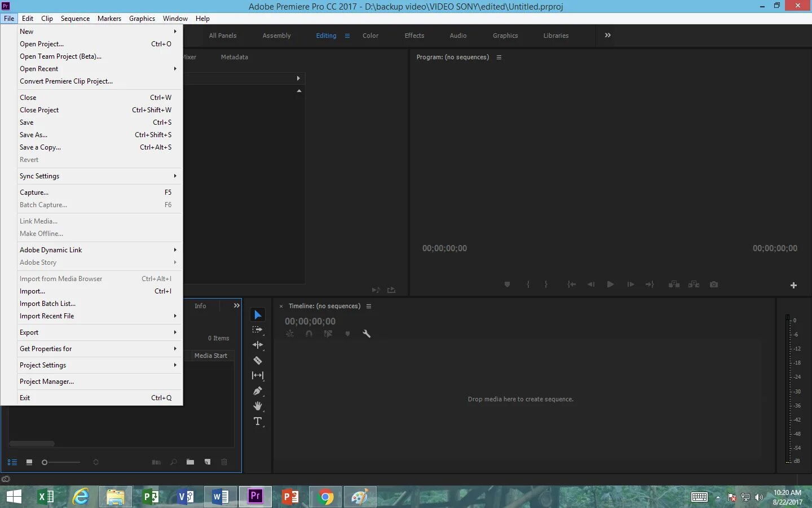812x508 pixels.
Task: Click the Extract button
Action: pyautogui.click(x=694, y=284)
